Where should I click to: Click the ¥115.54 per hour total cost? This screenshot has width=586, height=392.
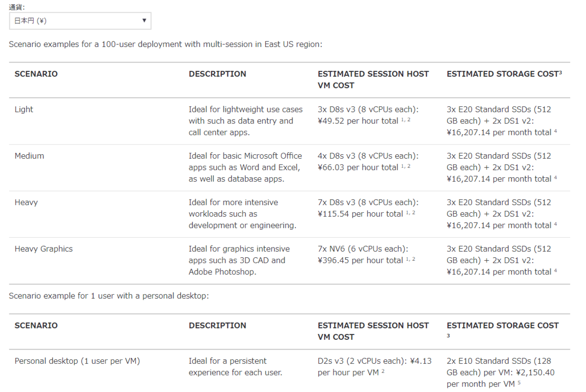(x=360, y=214)
